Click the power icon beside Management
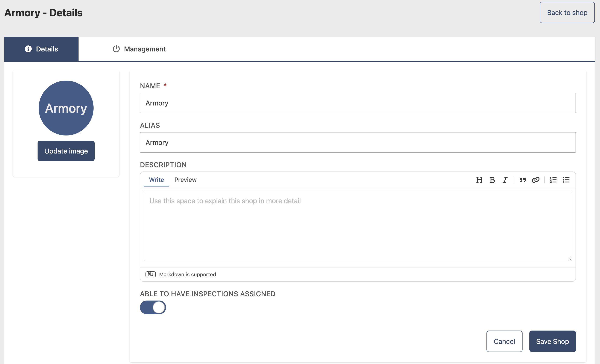The image size is (600, 364). click(x=116, y=49)
